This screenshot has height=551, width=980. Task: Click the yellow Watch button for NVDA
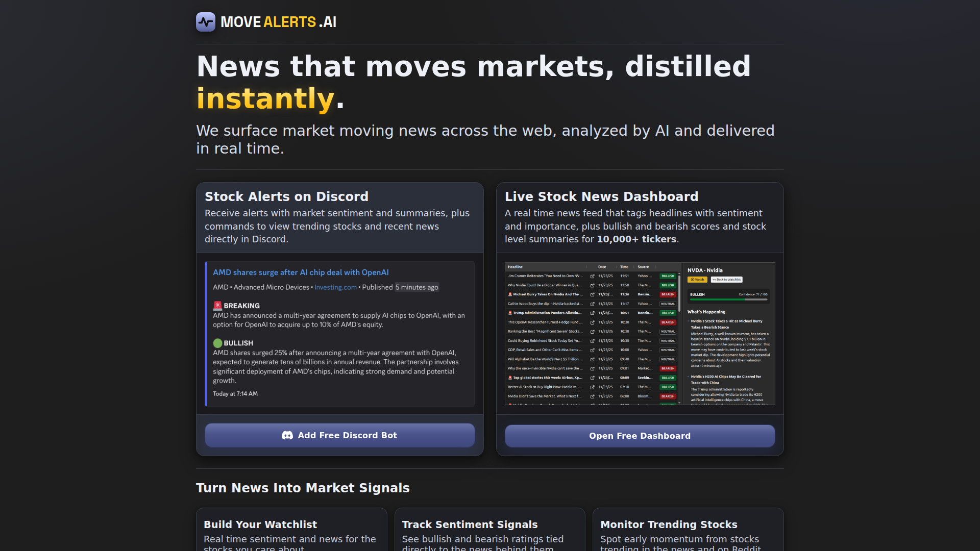tap(697, 280)
